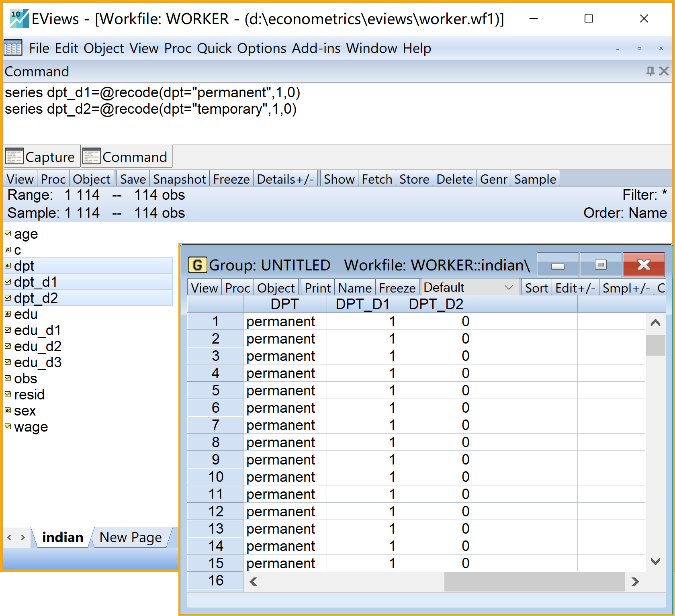675x616 pixels.
Task: Close the Command pane with X icon
Action: click(x=664, y=72)
